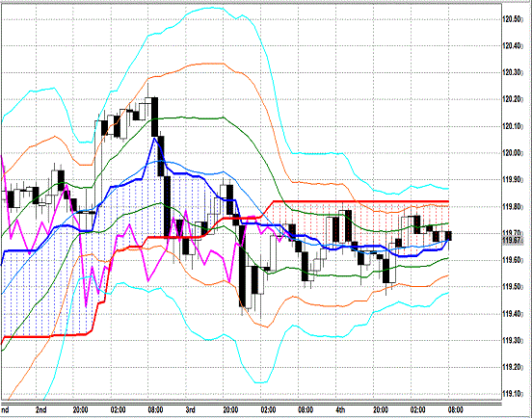Click the 120.50 price axis label
Screen dimensions: 532x418
tap(513, 19)
